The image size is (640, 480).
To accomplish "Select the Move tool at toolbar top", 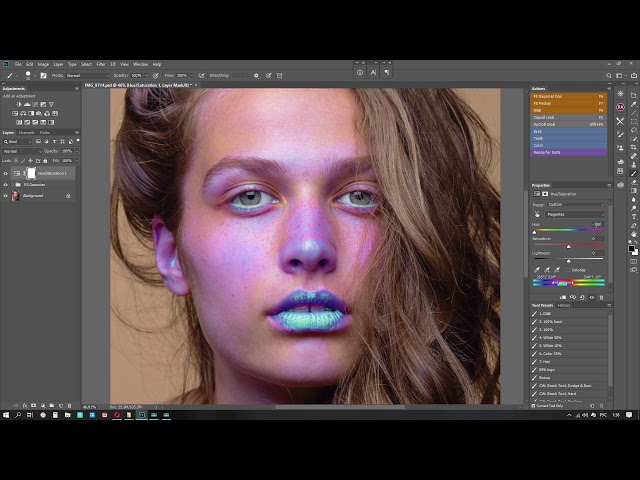I will point(634,94).
